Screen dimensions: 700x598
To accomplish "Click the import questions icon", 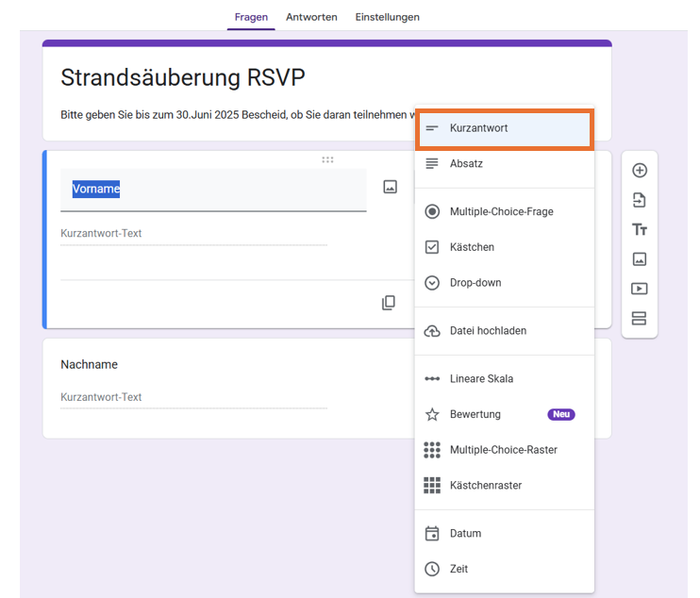I will click(640, 200).
